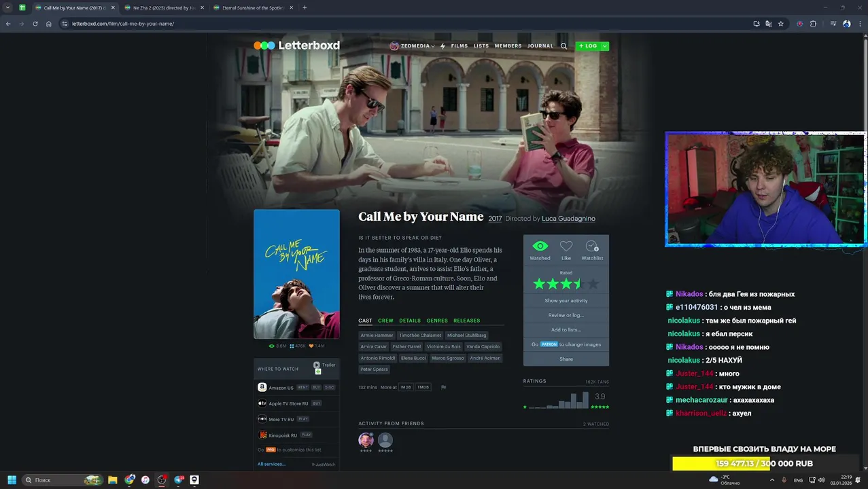Click the 2017 release year link
Screen dimensions: 868x489
click(495, 219)
